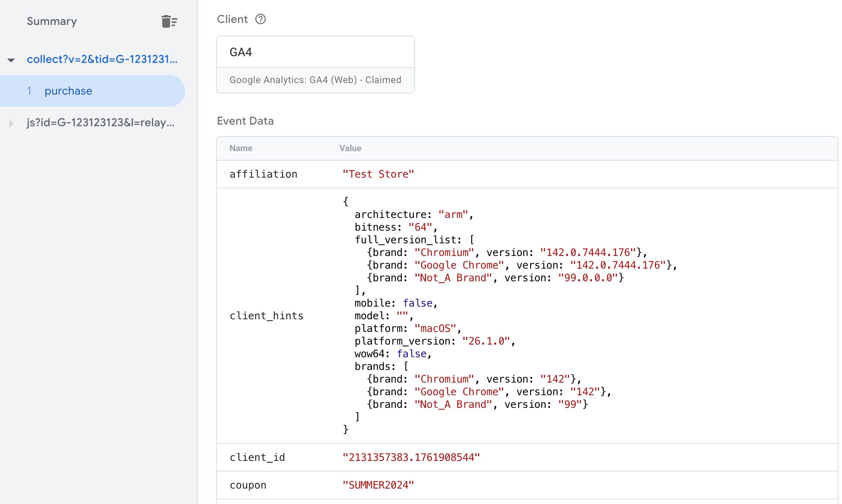Click the client_id value string
Image resolution: width=842 pixels, height=504 pixels.
(x=411, y=457)
